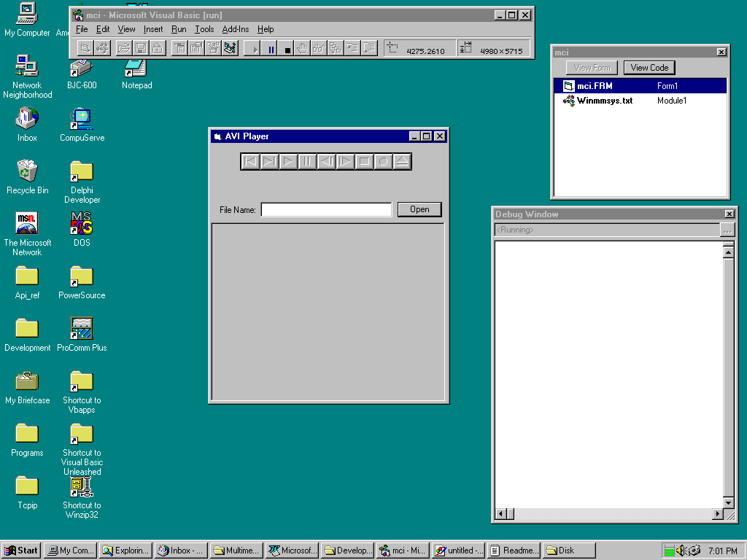
Task: Click the Instant Watch eyeglasses icon
Action: pyautogui.click(x=319, y=49)
